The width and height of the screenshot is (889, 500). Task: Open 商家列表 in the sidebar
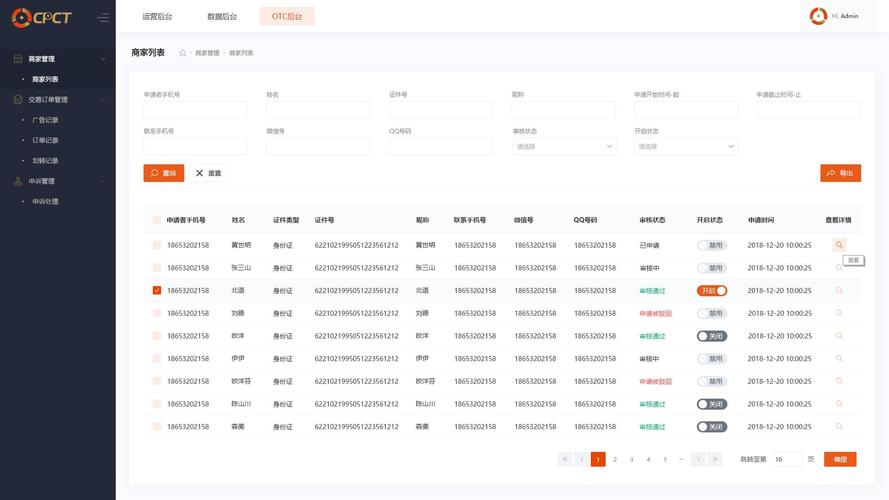tap(45, 79)
